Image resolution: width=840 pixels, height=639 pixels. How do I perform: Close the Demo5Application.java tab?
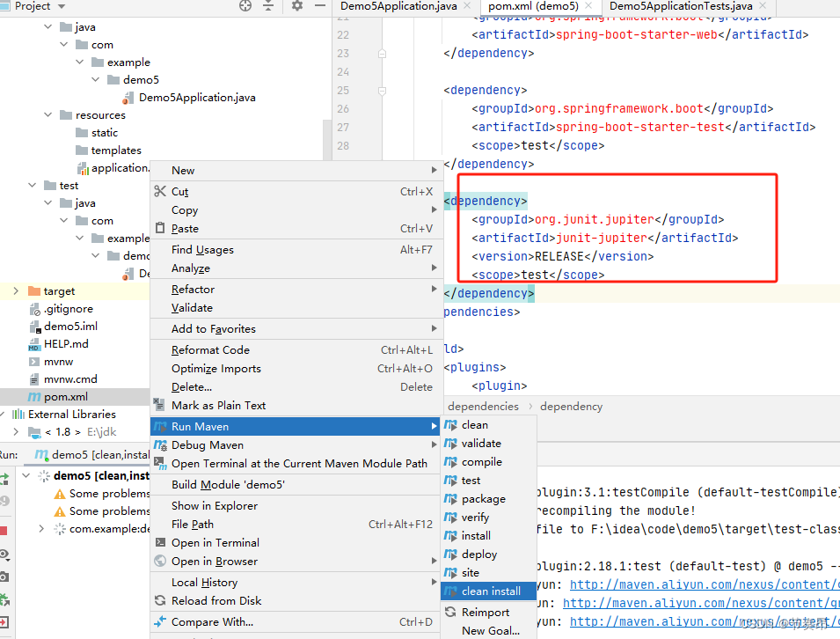[x=467, y=6]
